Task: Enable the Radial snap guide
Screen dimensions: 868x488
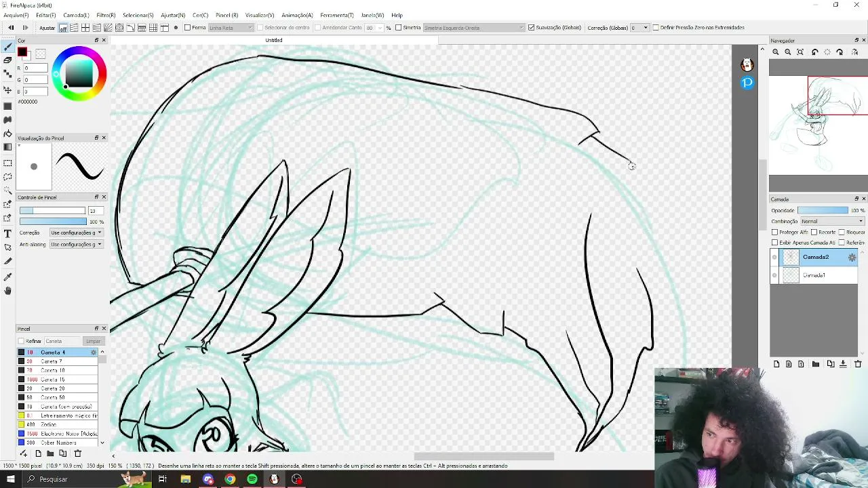Action: 108,28
